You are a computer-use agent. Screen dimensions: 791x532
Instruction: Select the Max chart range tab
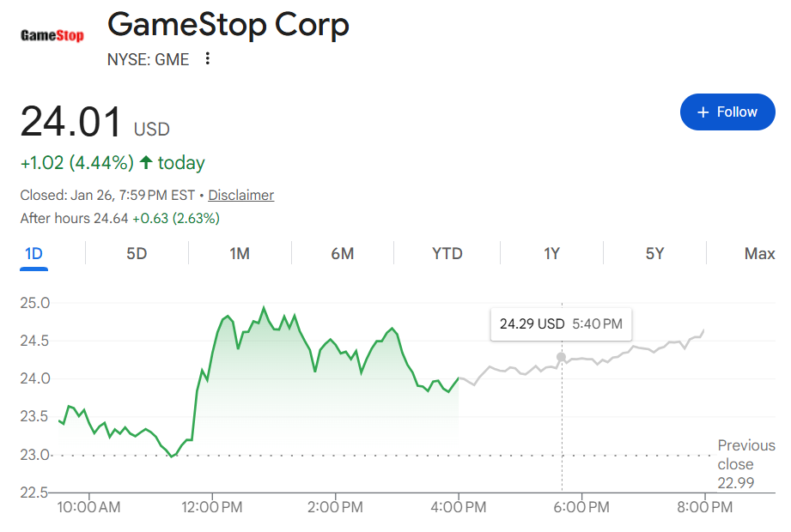(759, 253)
